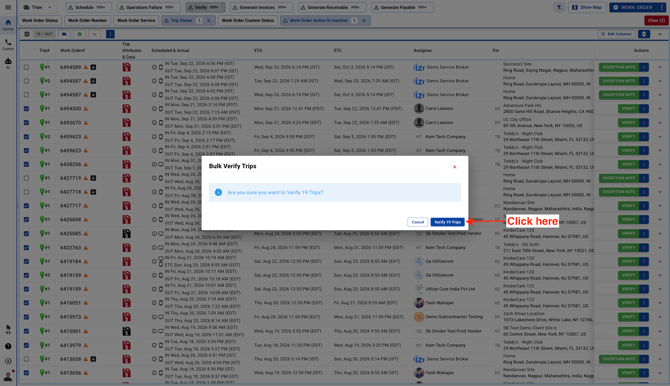Check the box for work order 6427719

point(26,178)
